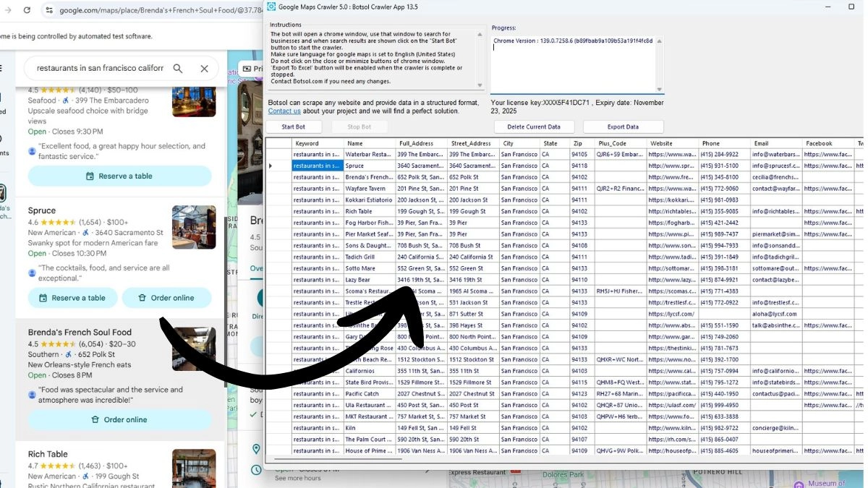Click the State column header
868x488 pixels.
pyautogui.click(x=556, y=143)
